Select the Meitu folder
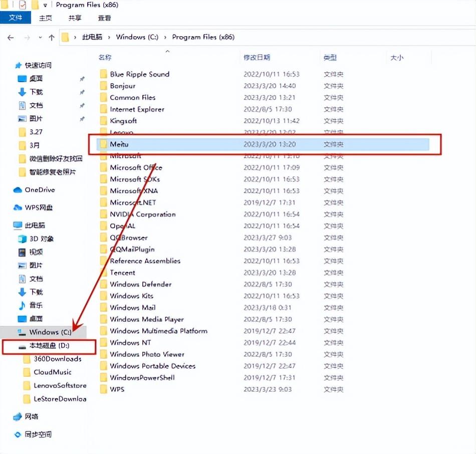The width and height of the screenshot is (476, 454). coord(263,144)
